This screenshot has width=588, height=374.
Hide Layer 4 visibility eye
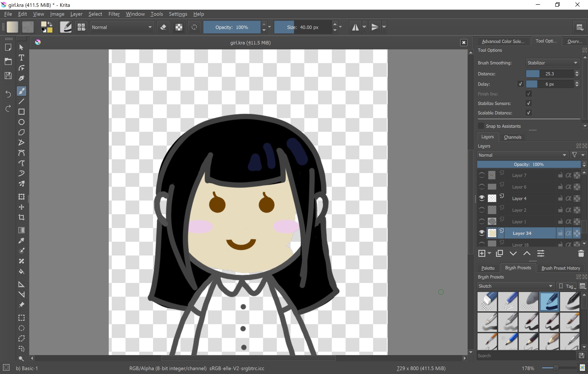coord(482,198)
